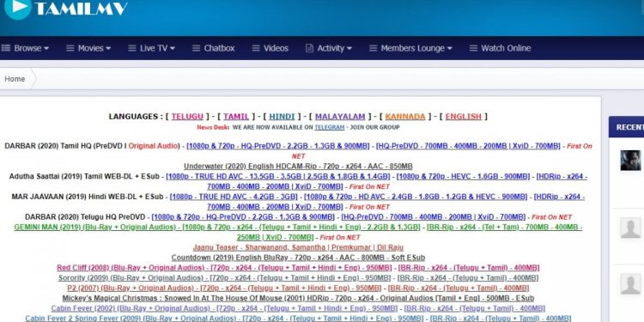
Task: Select the TAMIL language link
Action: click(236, 117)
